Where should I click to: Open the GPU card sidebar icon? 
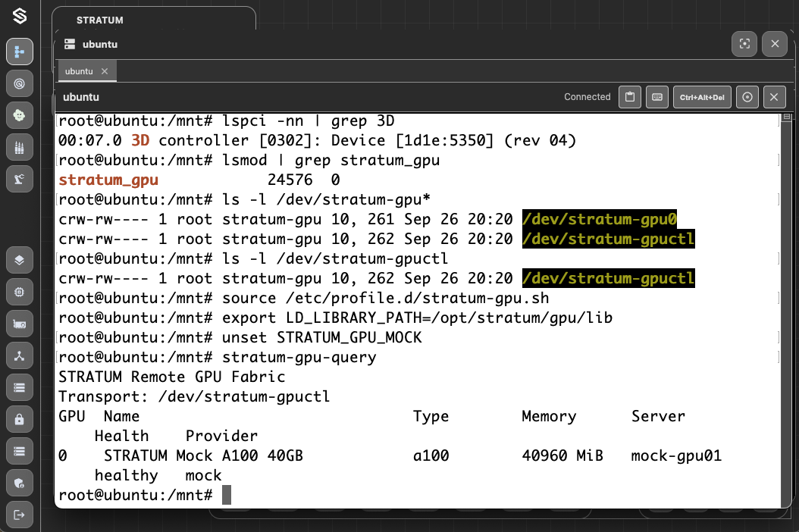(x=20, y=324)
